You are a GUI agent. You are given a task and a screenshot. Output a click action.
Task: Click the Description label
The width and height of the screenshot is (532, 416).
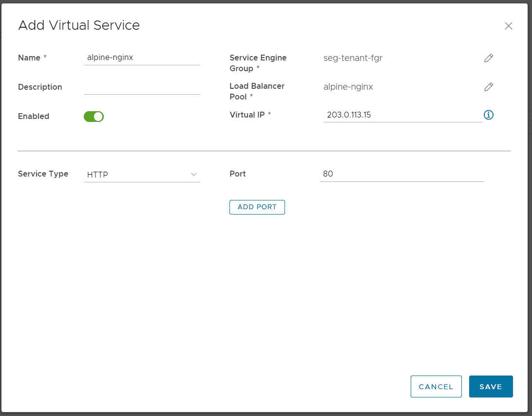pos(40,87)
